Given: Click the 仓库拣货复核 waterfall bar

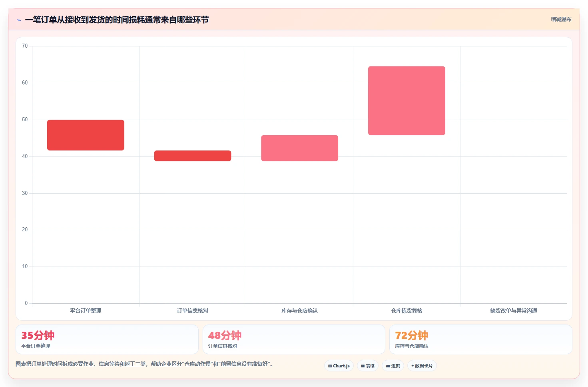Looking at the screenshot, I should tap(407, 101).
